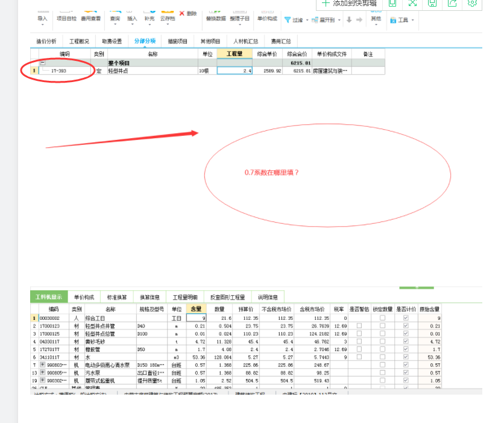Click the 含量 column header in bottom table

click(x=196, y=309)
